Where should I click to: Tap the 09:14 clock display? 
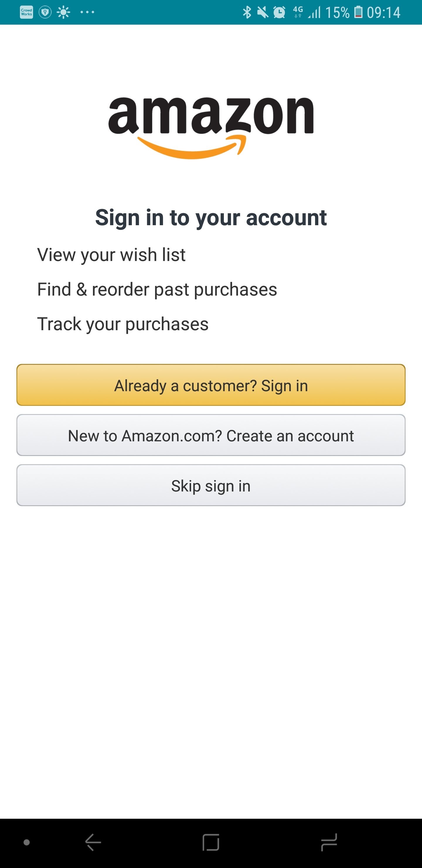pos(383,13)
